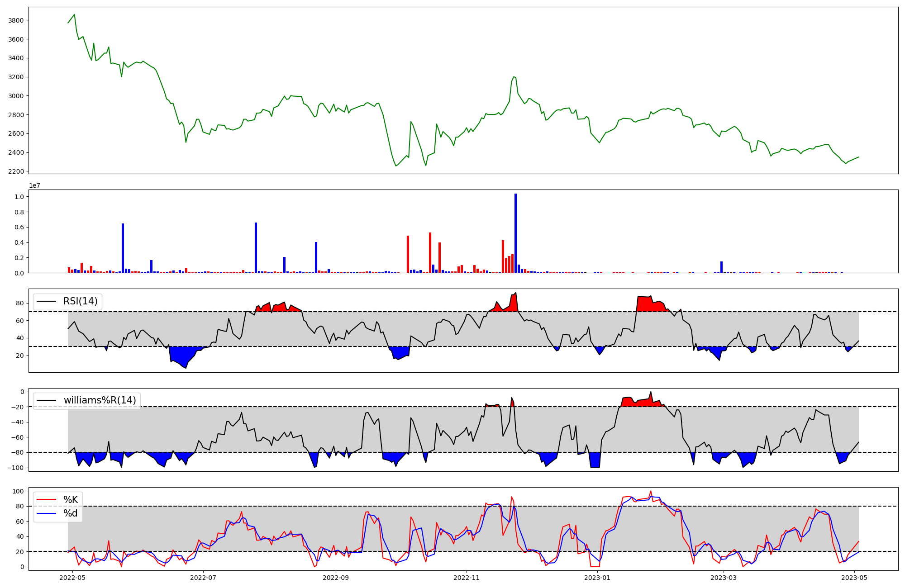
Task: Click the 3000 price axis tick label
Action: click(x=16, y=96)
